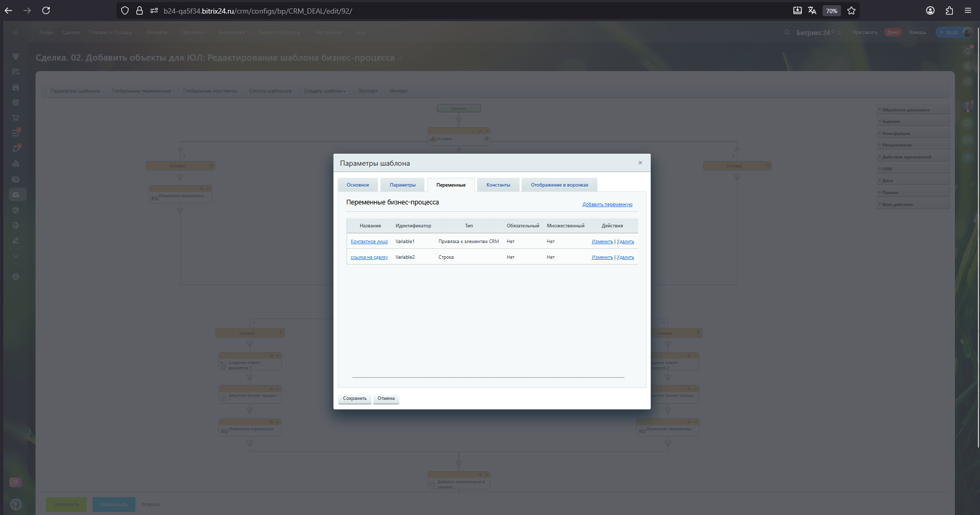Open the Отображение в воронках tab

tap(559, 185)
